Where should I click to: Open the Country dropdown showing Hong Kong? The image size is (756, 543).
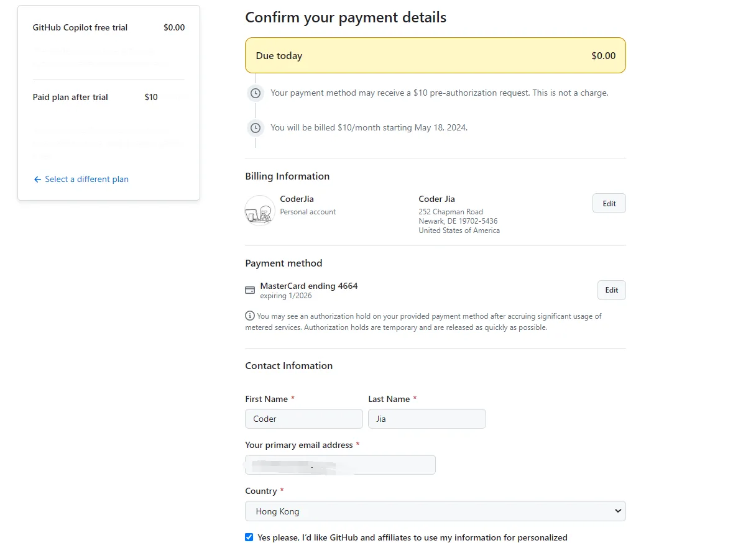pos(435,511)
